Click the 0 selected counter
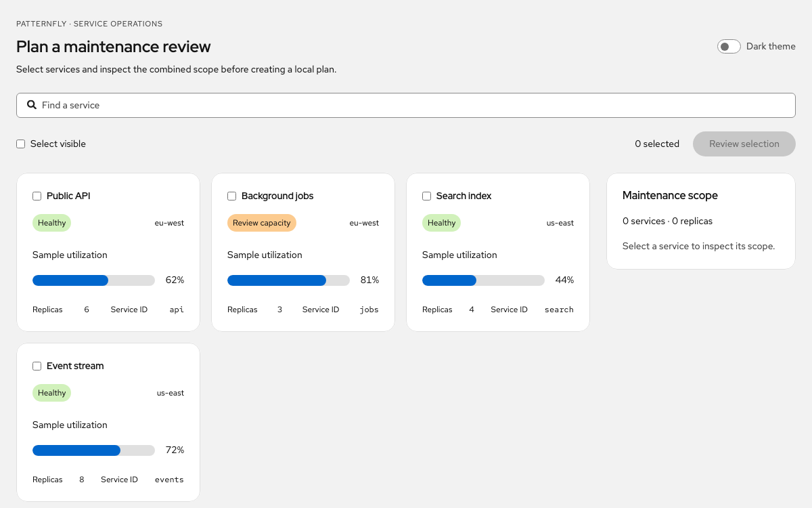The width and height of the screenshot is (812, 508). coord(657,144)
